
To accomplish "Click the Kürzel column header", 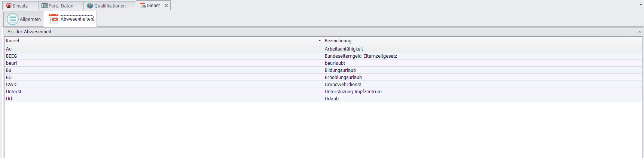I will click(x=13, y=41).
